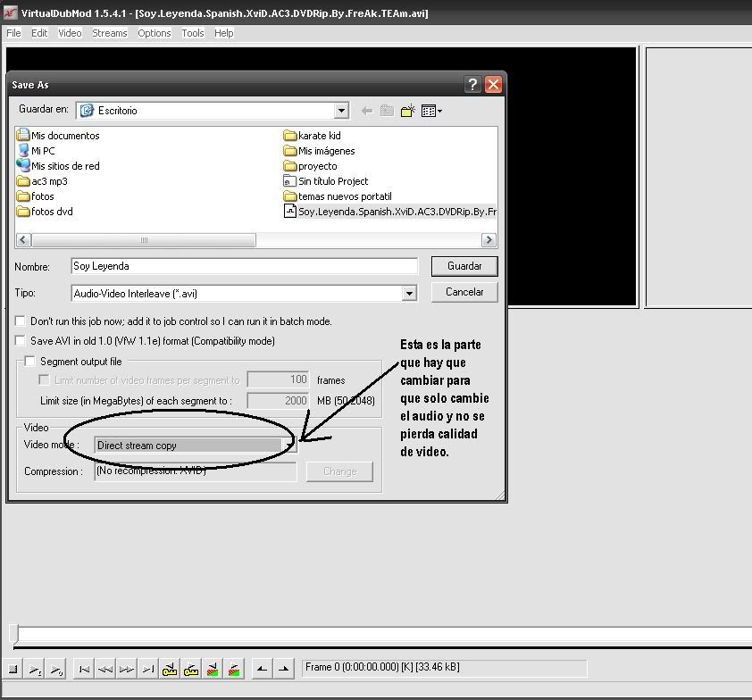Toggle Limit number of video frames checkbox

pyautogui.click(x=44, y=379)
